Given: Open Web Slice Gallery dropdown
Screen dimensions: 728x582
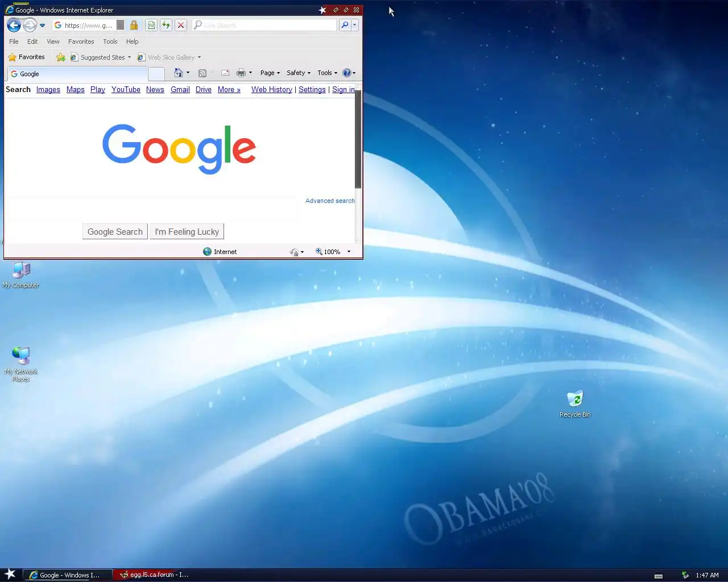Looking at the screenshot, I should [x=169, y=57].
